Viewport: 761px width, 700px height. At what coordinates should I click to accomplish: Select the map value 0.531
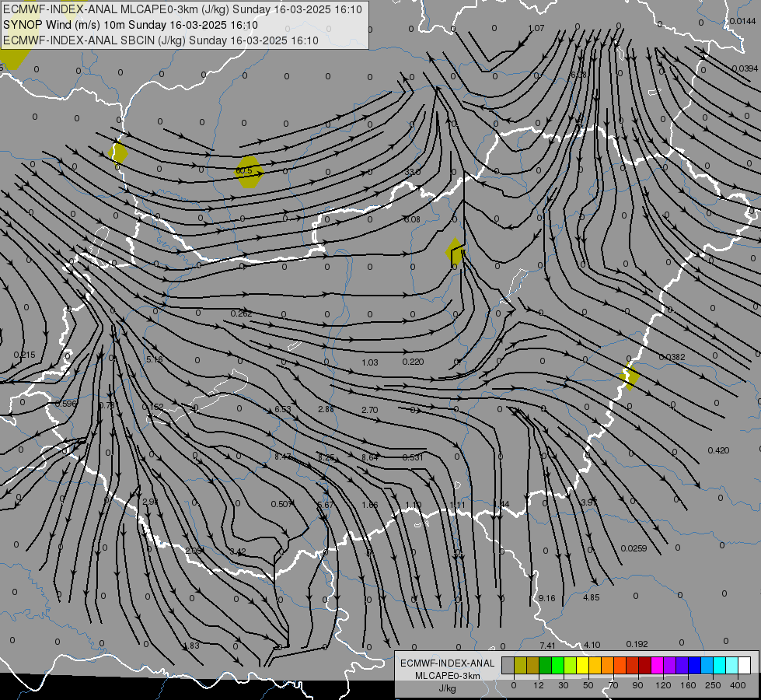coord(413,457)
